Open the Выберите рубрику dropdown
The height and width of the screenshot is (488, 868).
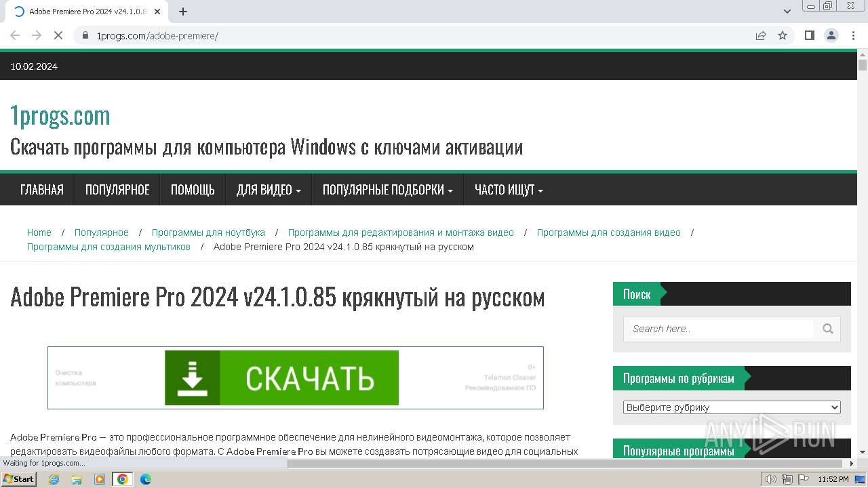click(x=732, y=407)
